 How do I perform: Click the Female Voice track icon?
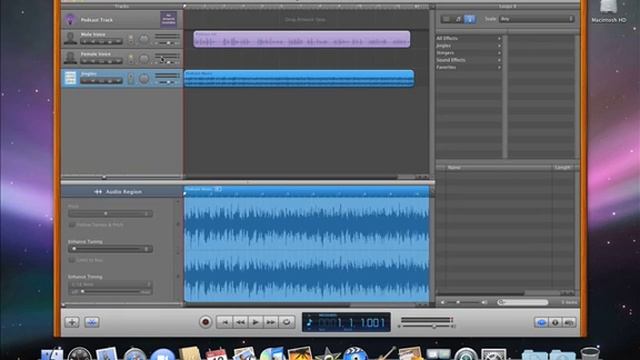70,58
